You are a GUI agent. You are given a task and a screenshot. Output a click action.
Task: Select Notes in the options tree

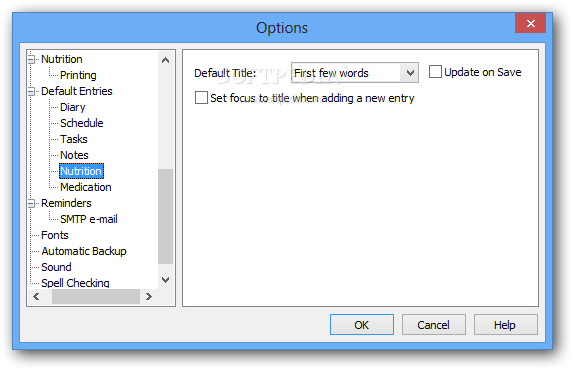point(74,155)
